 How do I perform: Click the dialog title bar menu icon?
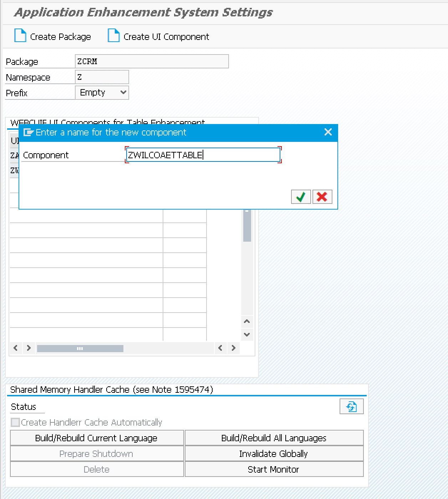28,133
